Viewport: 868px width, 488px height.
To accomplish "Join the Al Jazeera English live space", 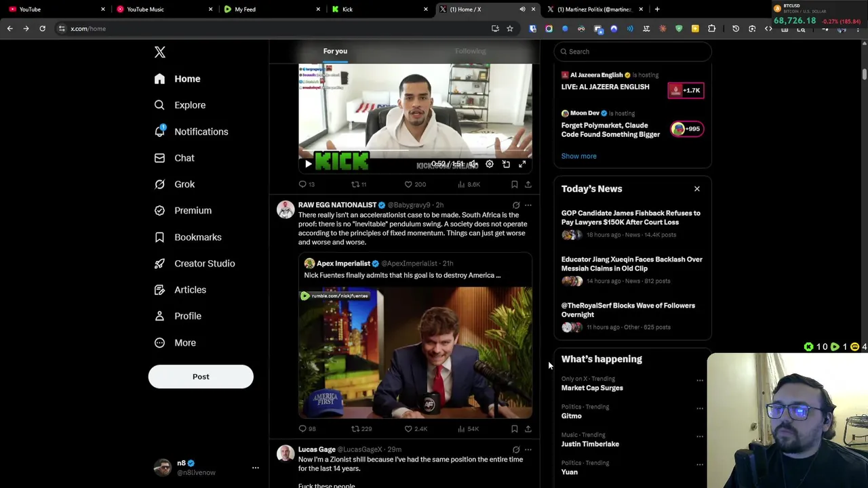I will [x=686, y=90].
